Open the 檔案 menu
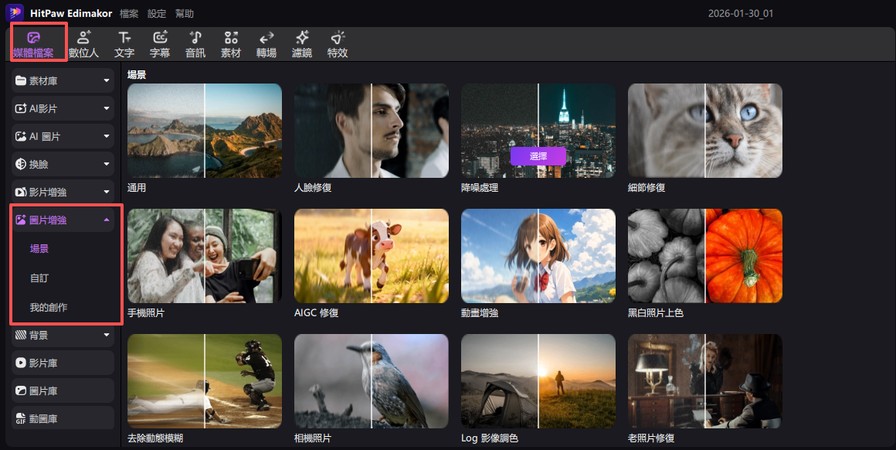The width and height of the screenshot is (896, 450). tap(129, 14)
